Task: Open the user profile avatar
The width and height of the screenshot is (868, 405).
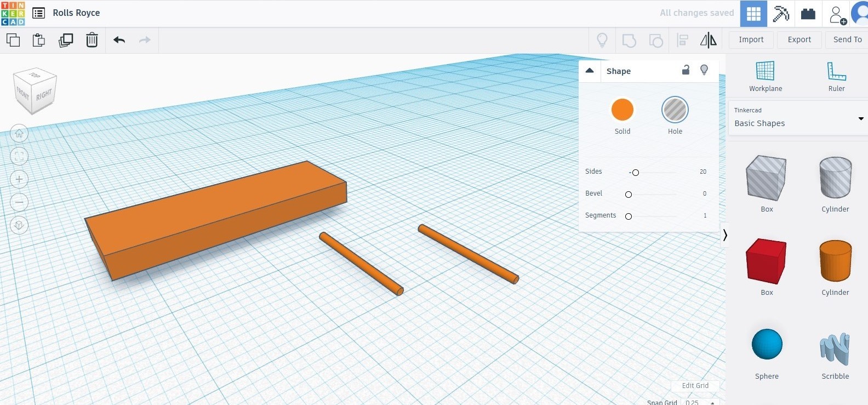Action: coord(860,14)
